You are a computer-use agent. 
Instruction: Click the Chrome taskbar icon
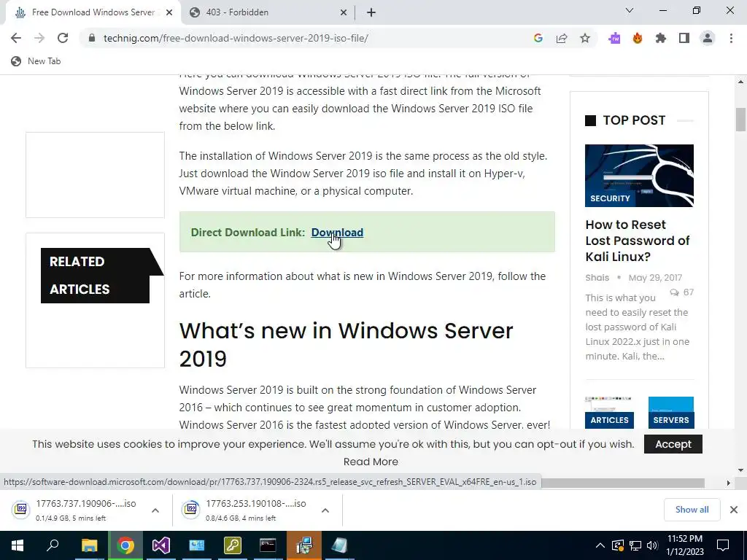pos(125,545)
